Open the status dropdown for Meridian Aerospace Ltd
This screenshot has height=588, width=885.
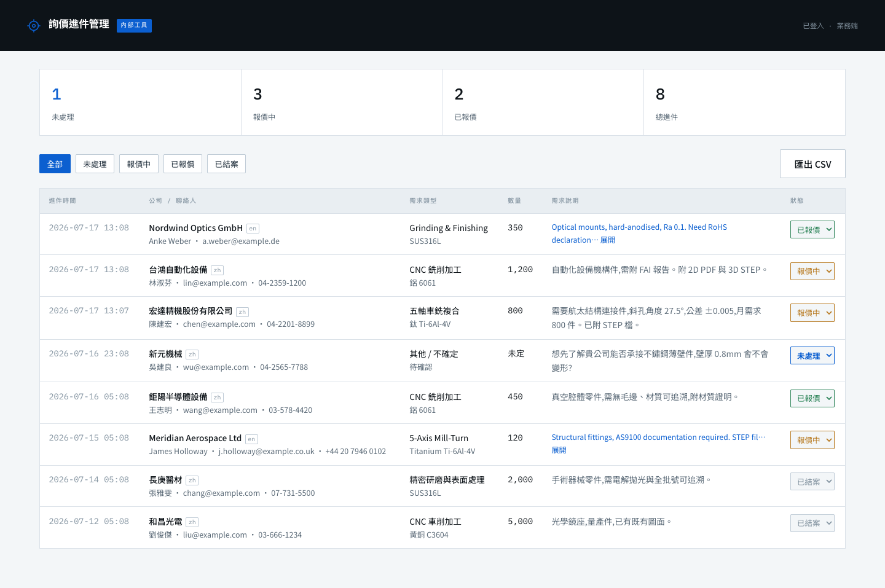tap(812, 440)
